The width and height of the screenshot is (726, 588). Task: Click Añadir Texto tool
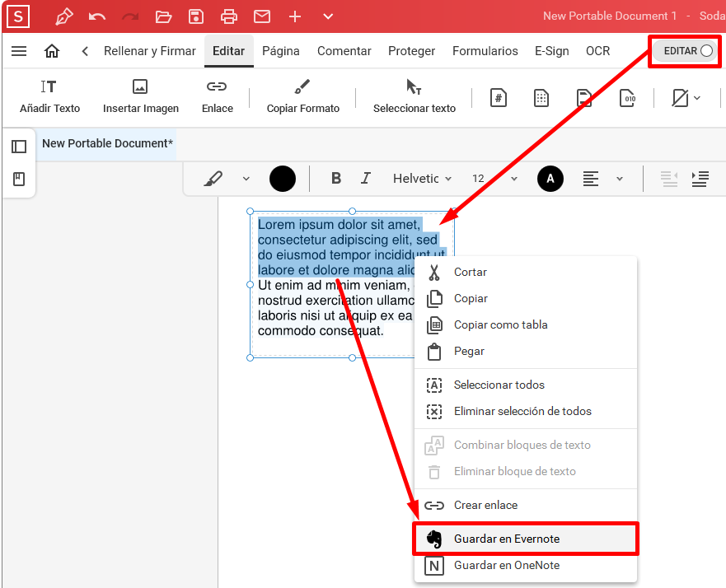click(x=49, y=96)
